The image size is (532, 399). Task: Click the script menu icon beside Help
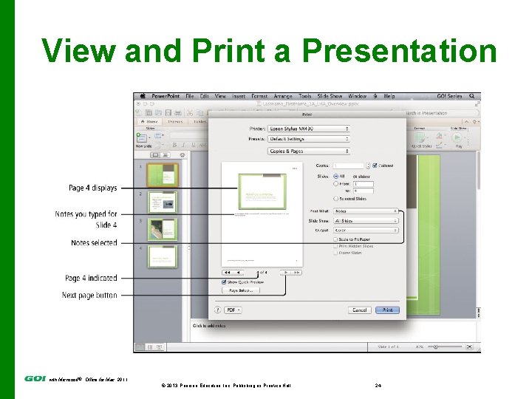click(375, 96)
